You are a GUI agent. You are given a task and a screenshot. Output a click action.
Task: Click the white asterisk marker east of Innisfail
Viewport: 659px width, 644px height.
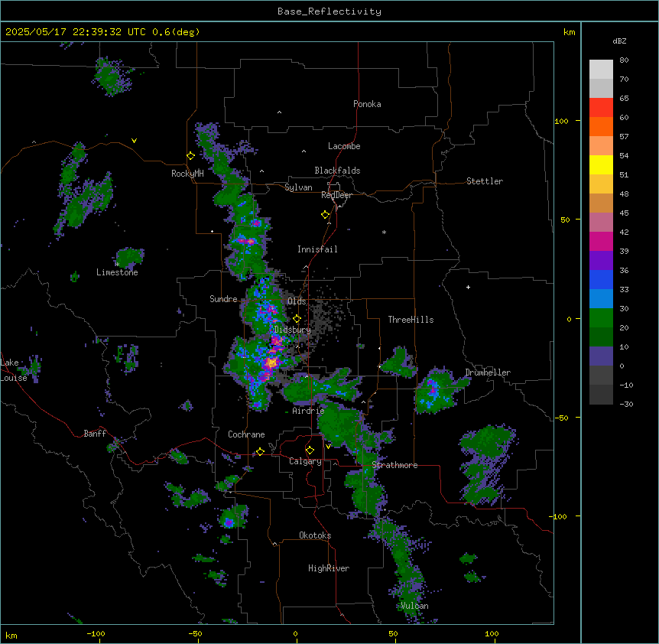point(384,232)
